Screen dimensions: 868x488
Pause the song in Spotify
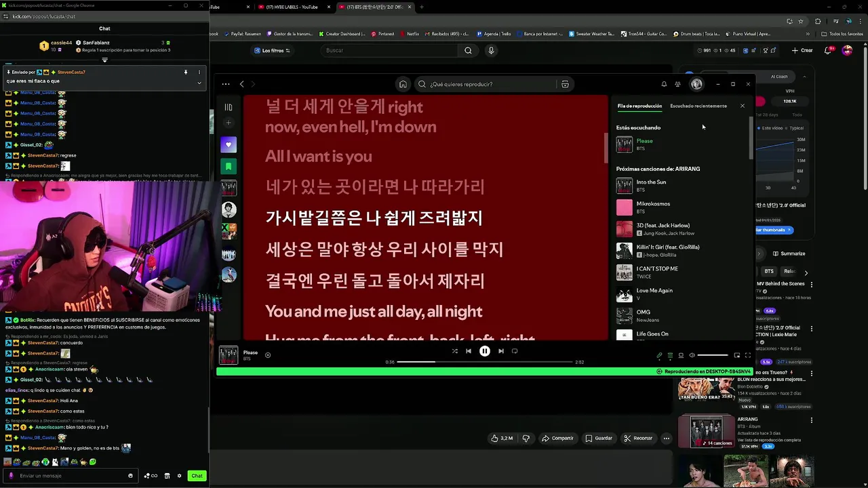coord(485,351)
